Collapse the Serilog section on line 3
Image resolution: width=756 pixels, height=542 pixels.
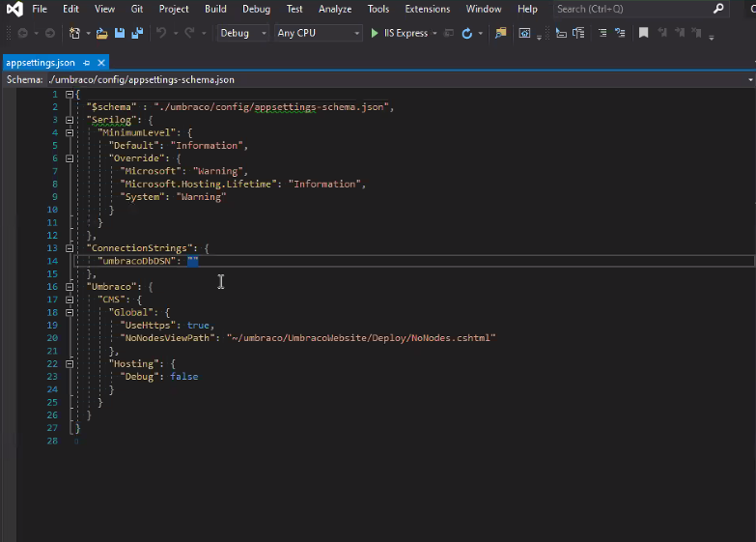pyautogui.click(x=70, y=120)
